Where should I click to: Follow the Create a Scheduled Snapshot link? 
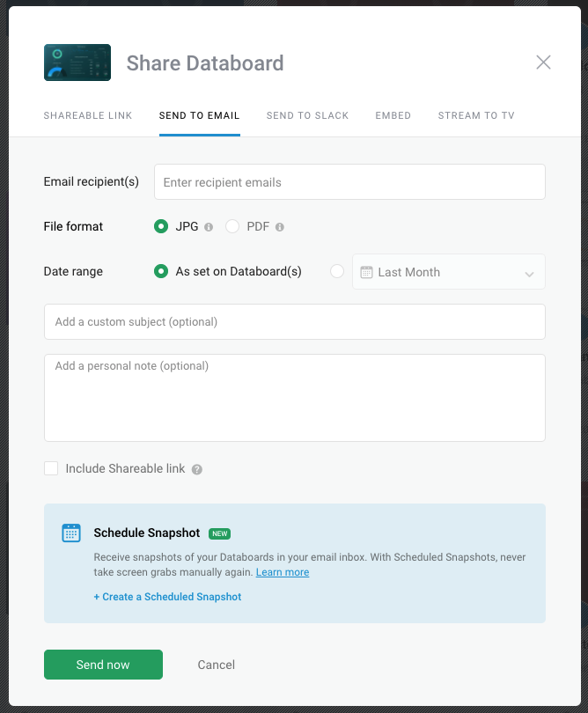click(167, 597)
